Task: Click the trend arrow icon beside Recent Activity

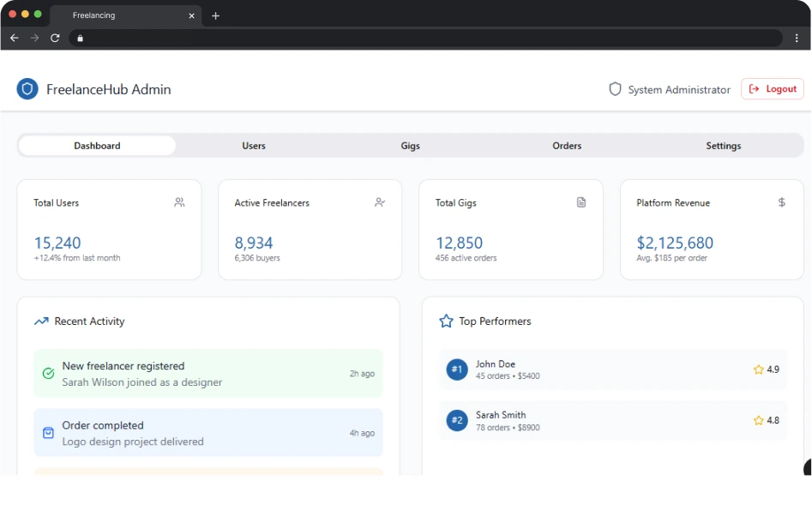Action: coord(41,322)
